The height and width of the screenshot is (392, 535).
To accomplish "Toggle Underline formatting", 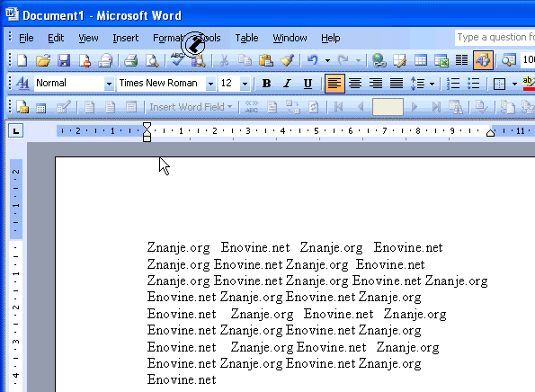I will (308, 84).
